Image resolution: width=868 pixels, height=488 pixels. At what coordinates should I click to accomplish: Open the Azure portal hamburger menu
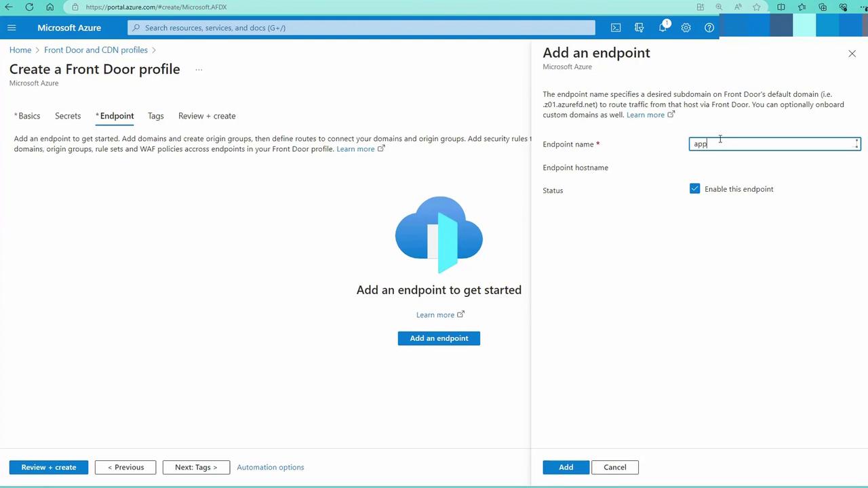point(12,28)
